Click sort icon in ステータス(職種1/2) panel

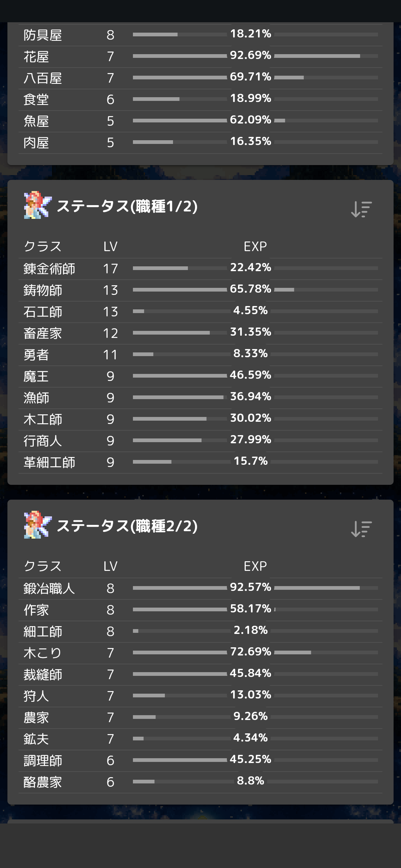(x=361, y=209)
